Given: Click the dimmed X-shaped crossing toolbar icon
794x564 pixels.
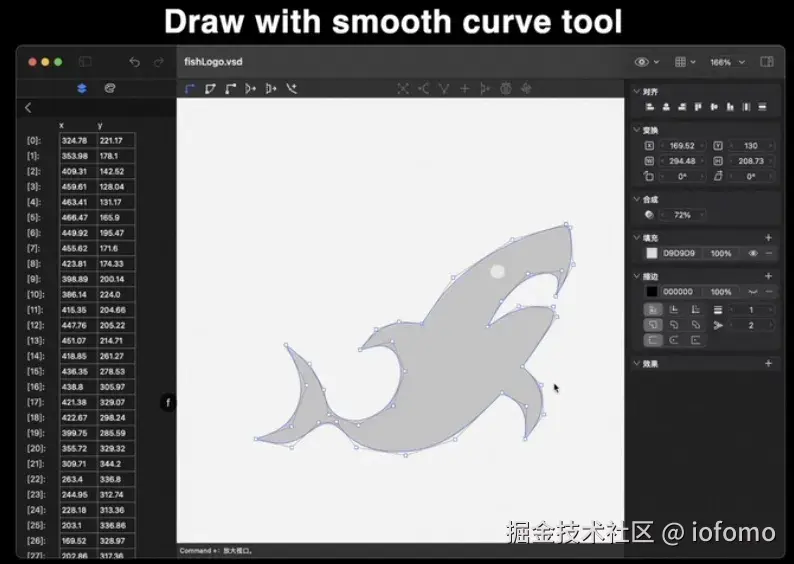Looking at the screenshot, I should 403,89.
